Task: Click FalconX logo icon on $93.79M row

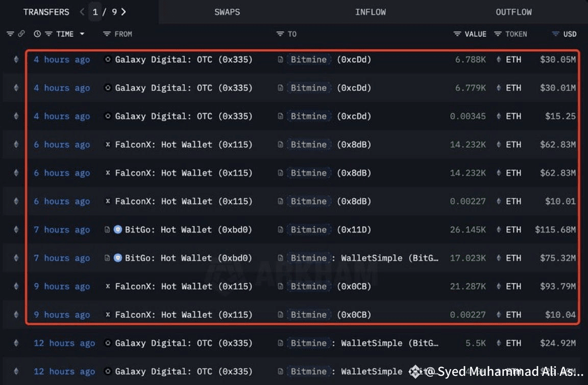Action: point(108,286)
